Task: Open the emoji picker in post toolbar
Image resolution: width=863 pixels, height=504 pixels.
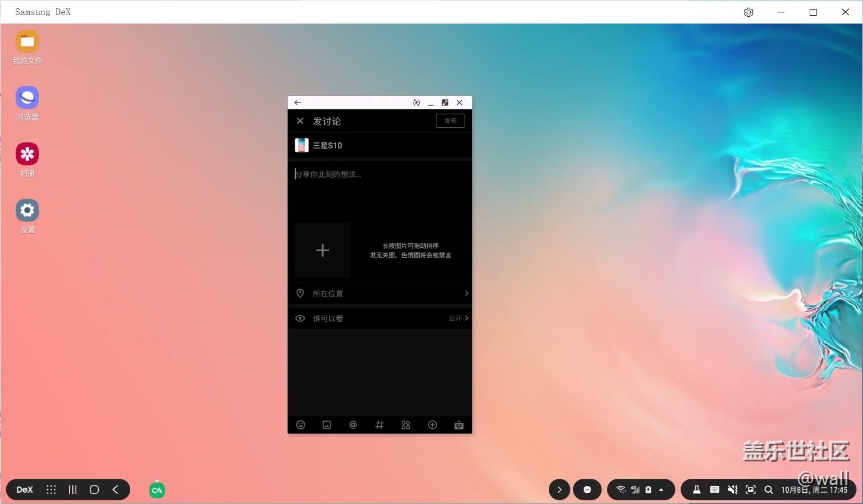Action: point(301,425)
